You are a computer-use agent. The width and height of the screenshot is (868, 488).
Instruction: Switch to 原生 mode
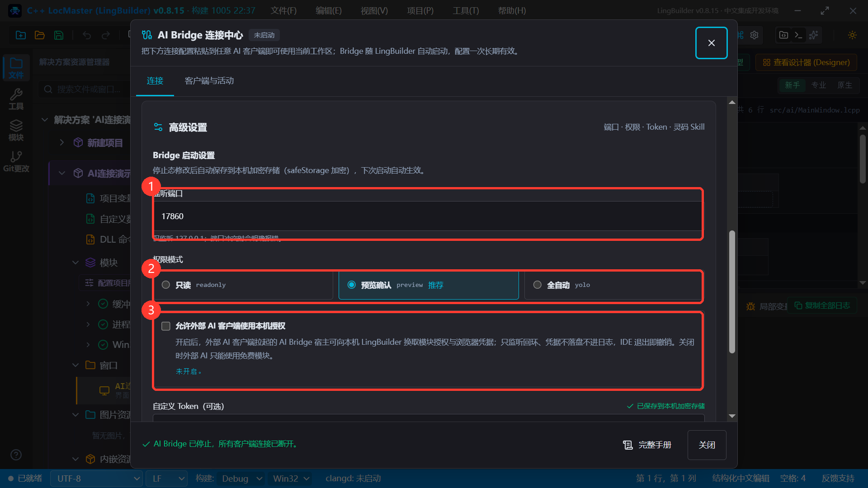845,85
